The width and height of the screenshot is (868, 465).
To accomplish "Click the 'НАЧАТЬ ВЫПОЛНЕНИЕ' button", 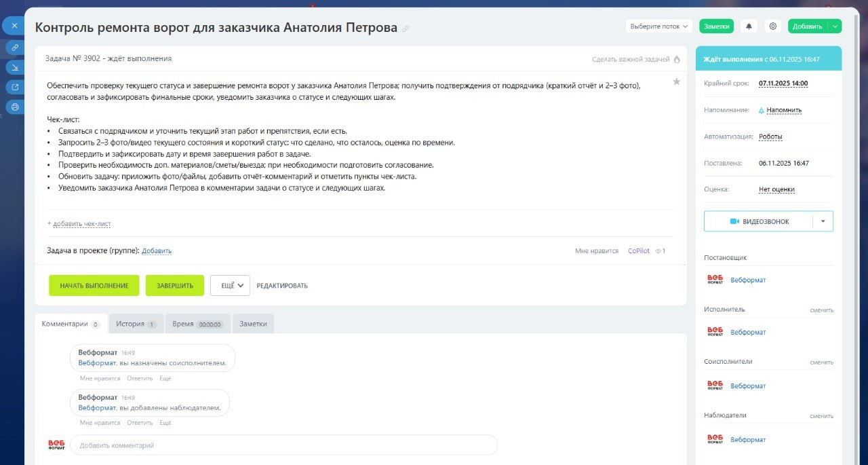I will (x=94, y=286).
